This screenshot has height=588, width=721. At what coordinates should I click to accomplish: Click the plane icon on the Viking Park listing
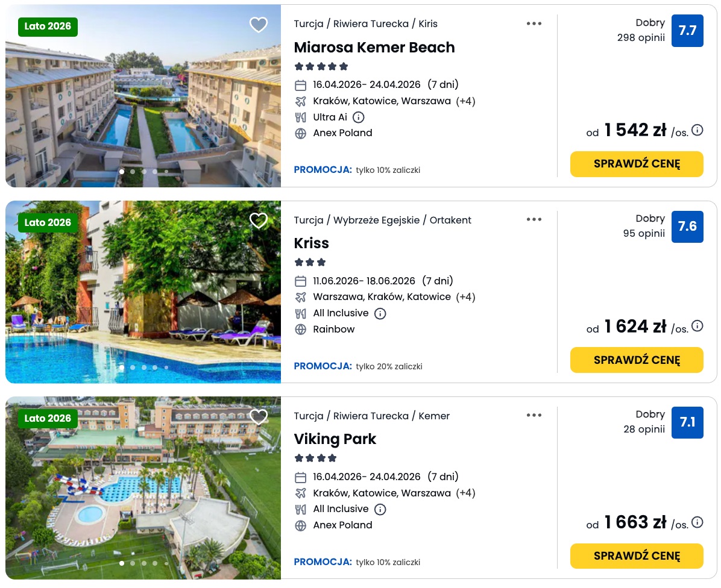[300, 493]
